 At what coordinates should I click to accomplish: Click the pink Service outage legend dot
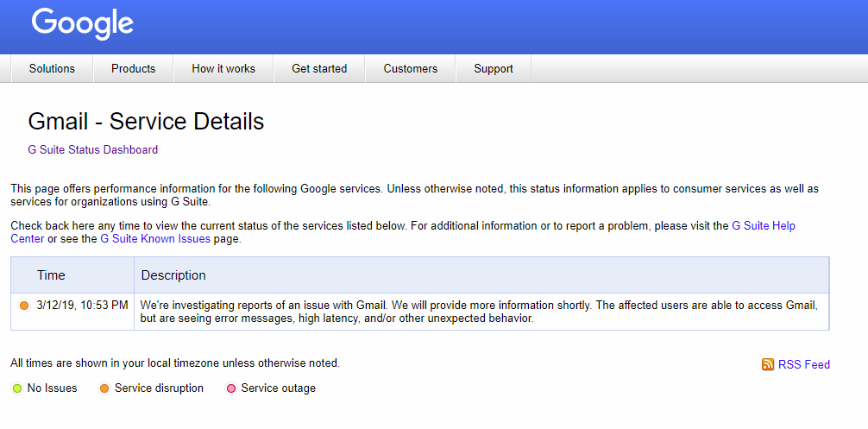click(230, 388)
